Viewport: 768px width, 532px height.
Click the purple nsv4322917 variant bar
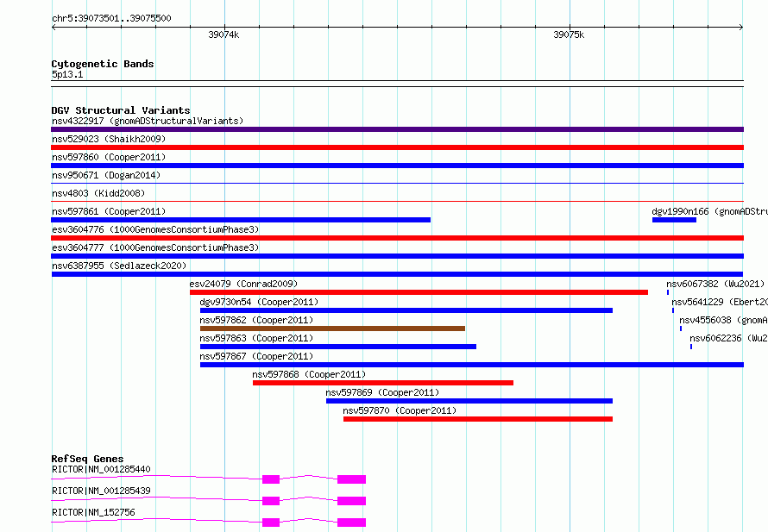pyautogui.click(x=397, y=129)
